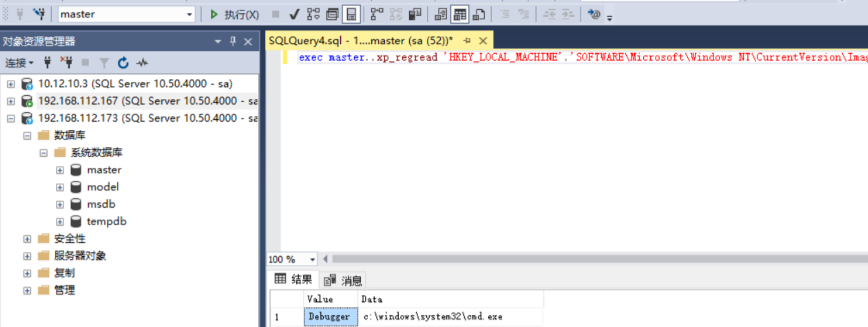
Task: Pin the Object Explorer panel
Action: 233,41
